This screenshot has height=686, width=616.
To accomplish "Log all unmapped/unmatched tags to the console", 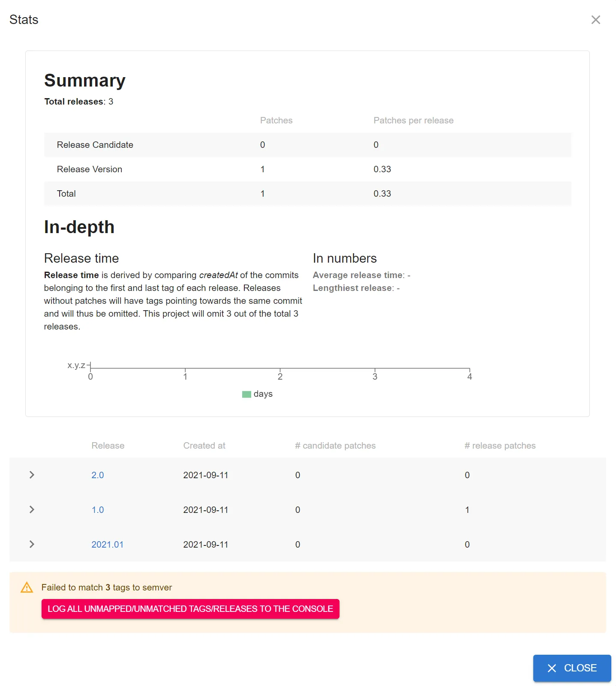I will click(x=190, y=609).
